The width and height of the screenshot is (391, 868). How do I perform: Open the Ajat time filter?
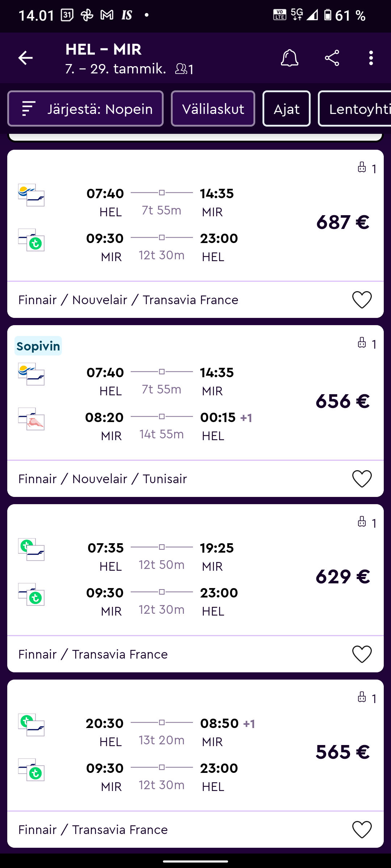(286, 109)
